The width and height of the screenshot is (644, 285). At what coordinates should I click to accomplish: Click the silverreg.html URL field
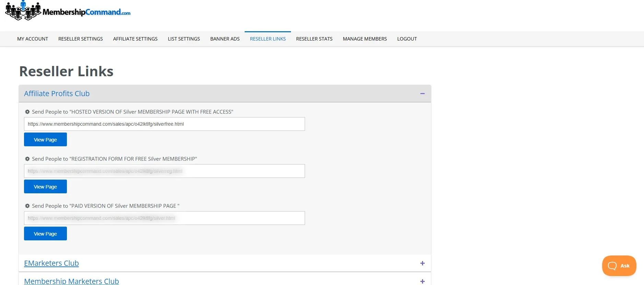164,171
